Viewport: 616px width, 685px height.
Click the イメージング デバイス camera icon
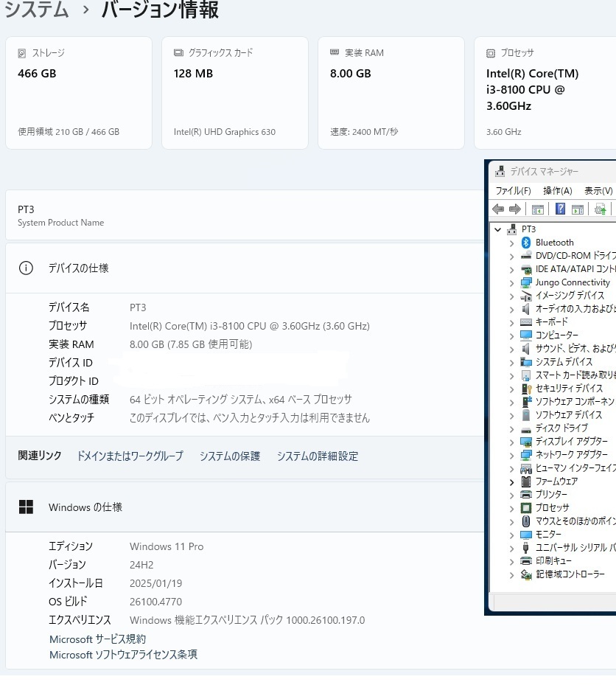click(526, 296)
